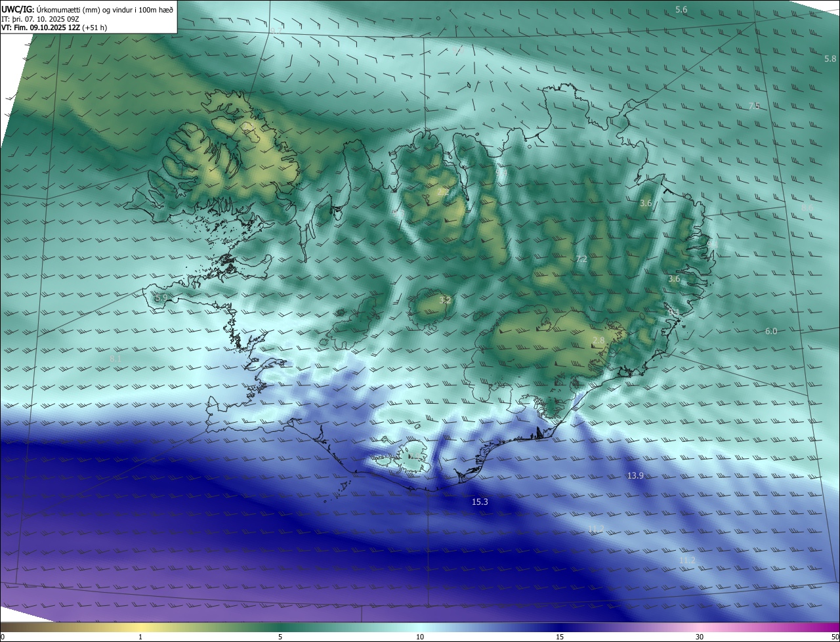Click the 5.6 value on the map
The height and width of the screenshot is (642, 840).
(x=681, y=9)
